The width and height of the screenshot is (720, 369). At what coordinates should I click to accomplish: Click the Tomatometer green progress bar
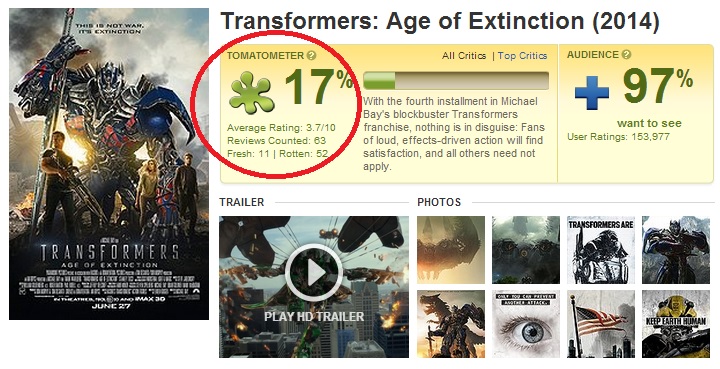tap(456, 80)
